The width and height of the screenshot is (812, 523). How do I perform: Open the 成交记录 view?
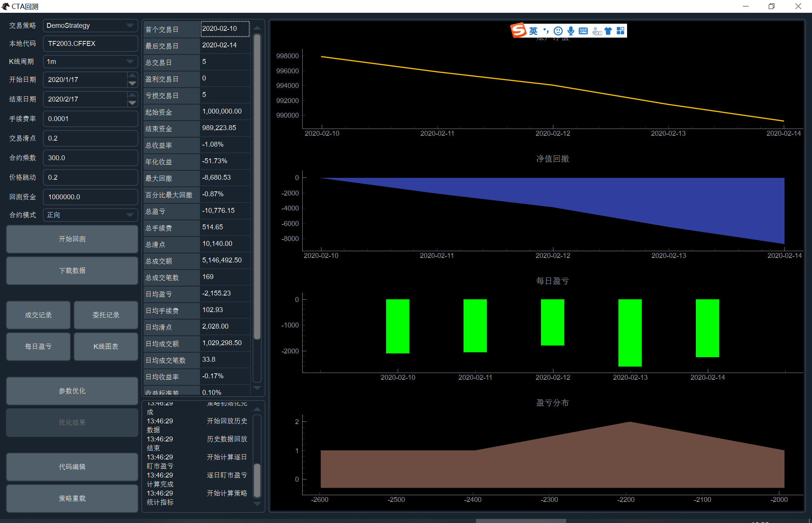click(x=38, y=315)
